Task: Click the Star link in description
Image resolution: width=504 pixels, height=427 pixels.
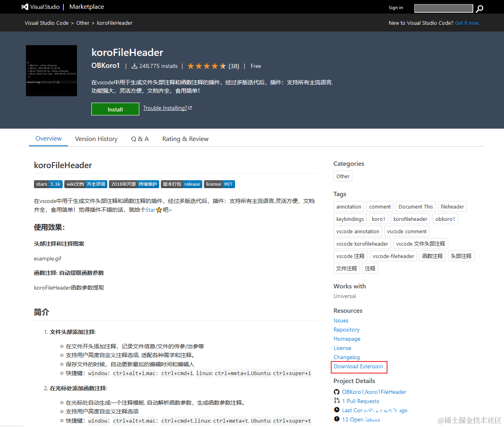Action: point(150,210)
